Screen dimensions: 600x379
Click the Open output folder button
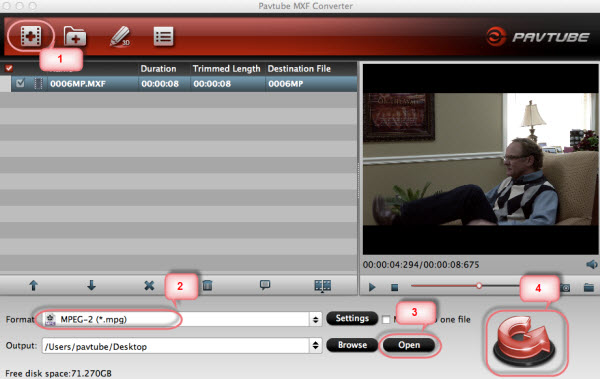[409, 345]
